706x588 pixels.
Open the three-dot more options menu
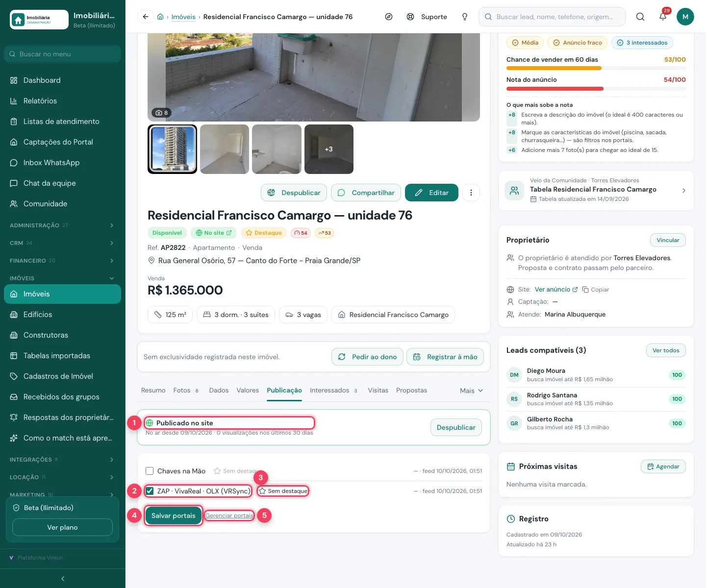point(471,193)
